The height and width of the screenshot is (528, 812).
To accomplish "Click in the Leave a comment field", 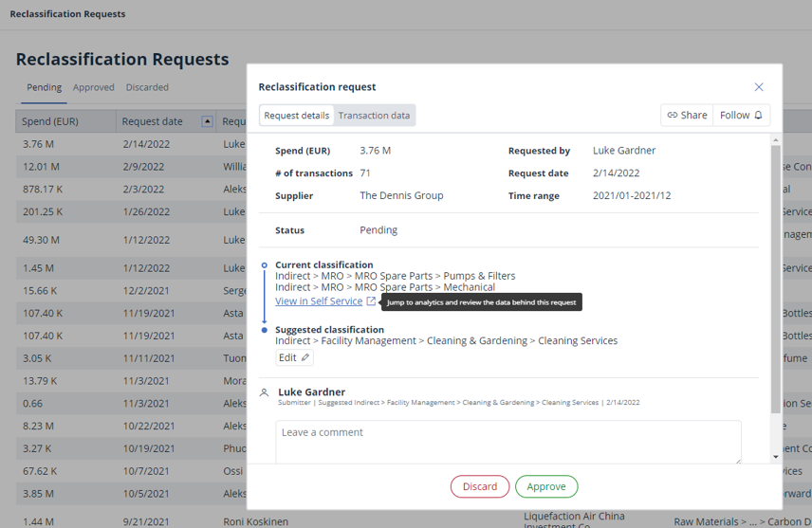I will tap(508, 442).
